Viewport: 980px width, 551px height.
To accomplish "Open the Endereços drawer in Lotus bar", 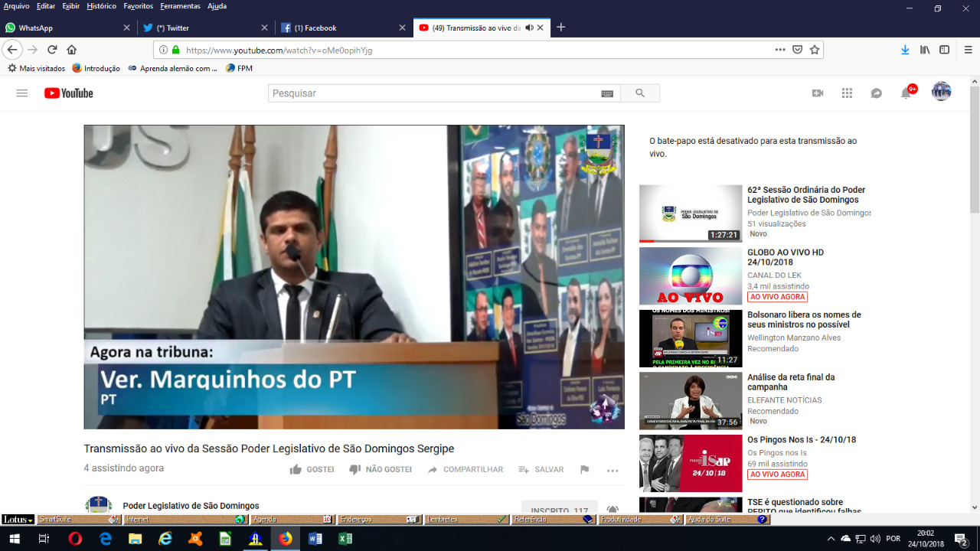I will (x=379, y=520).
